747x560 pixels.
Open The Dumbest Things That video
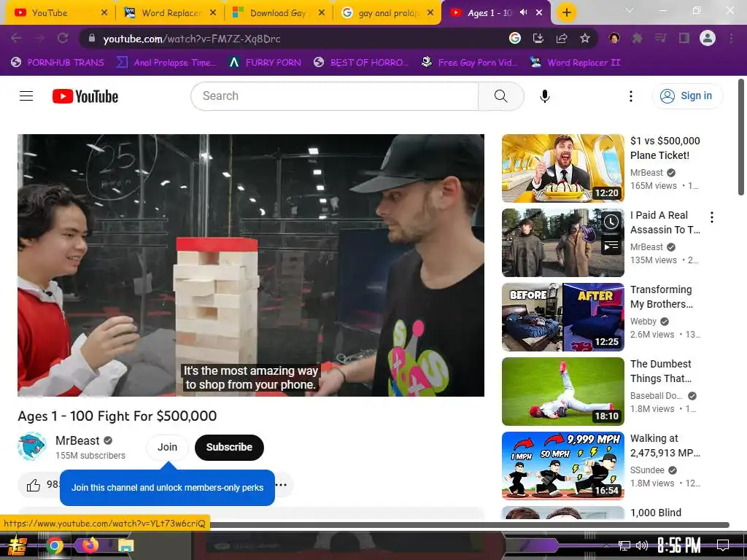[563, 392]
